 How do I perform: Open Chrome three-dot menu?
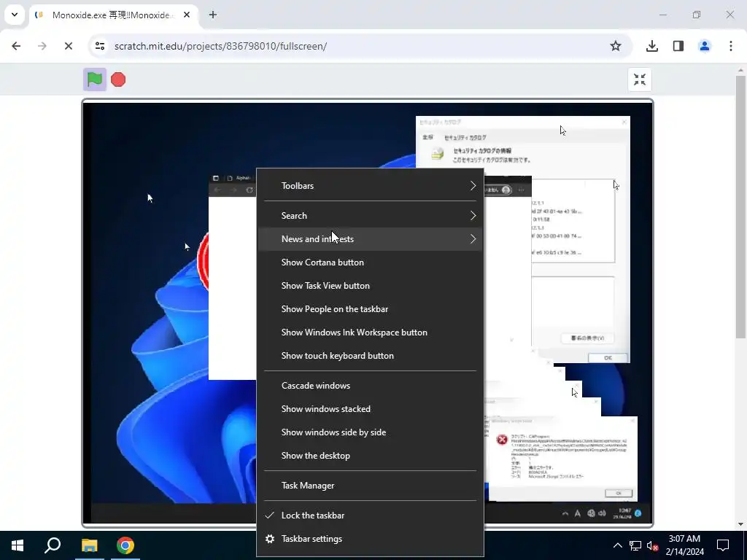[730, 46]
